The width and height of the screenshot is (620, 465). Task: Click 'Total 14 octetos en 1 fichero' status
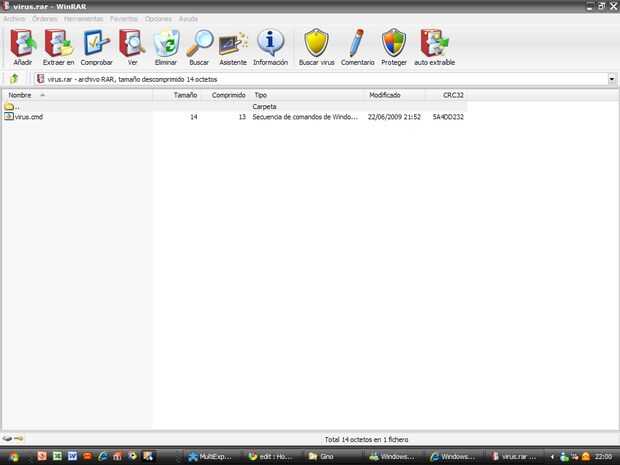point(366,439)
